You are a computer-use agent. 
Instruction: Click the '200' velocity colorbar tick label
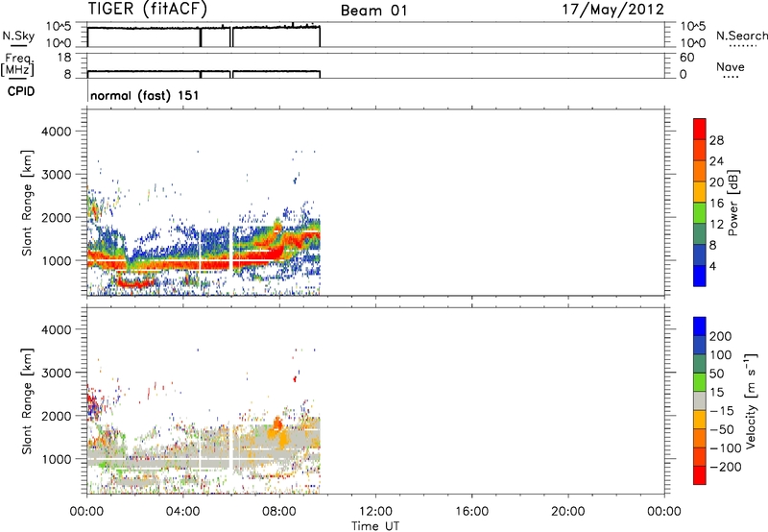pos(721,336)
